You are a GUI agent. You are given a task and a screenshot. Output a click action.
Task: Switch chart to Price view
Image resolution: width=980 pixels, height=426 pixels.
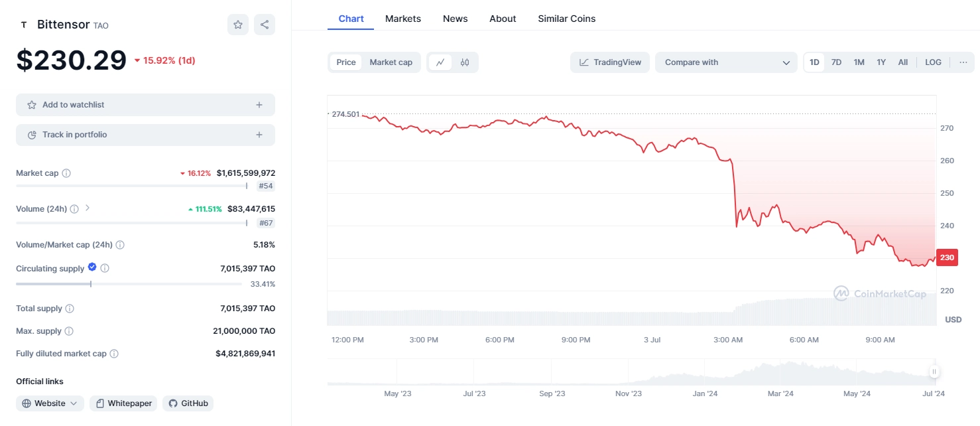pos(346,62)
